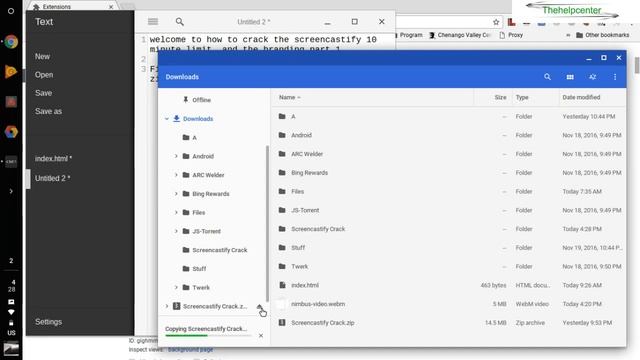
Task: Bookmark the page with the star icon
Action: [496, 22]
